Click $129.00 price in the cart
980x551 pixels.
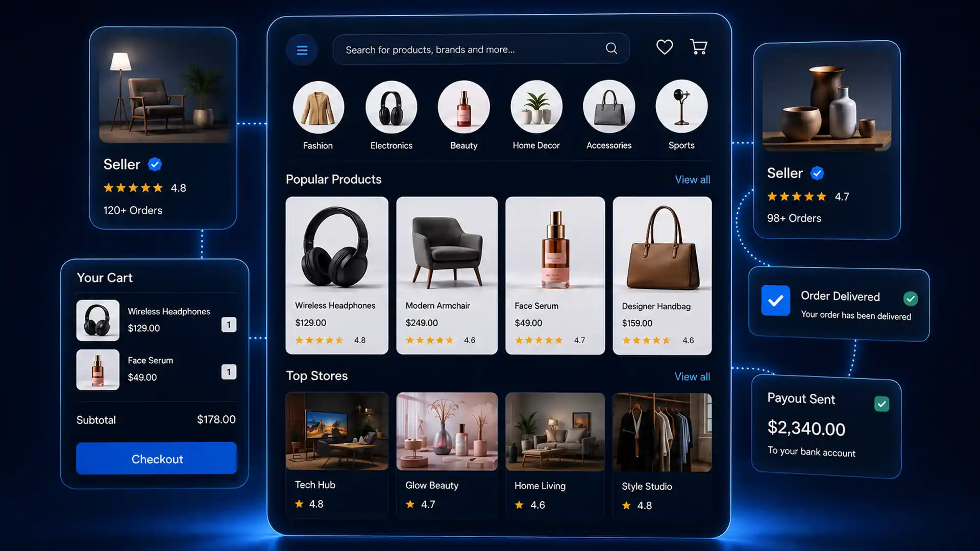143,329
